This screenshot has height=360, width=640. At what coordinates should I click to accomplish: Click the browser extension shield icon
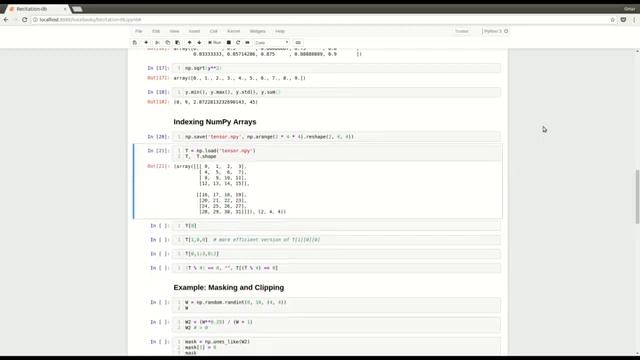pos(623,20)
